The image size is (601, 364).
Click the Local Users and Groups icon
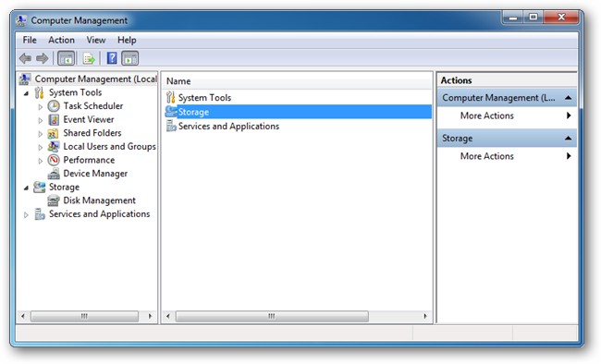(x=54, y=146)
